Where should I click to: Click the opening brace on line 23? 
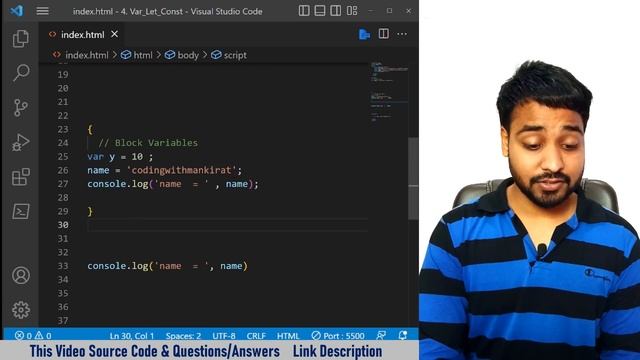pyautogui.click(x=90, y=129)
